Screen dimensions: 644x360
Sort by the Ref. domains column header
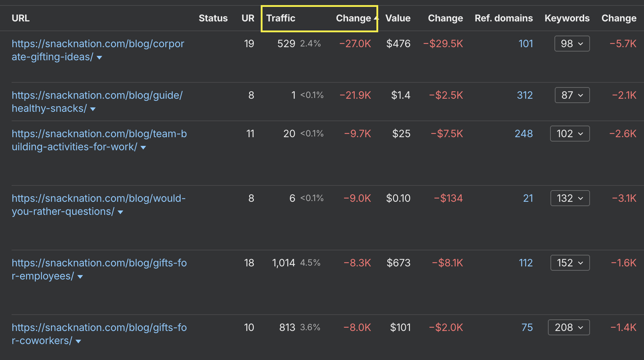pos(504,18)
